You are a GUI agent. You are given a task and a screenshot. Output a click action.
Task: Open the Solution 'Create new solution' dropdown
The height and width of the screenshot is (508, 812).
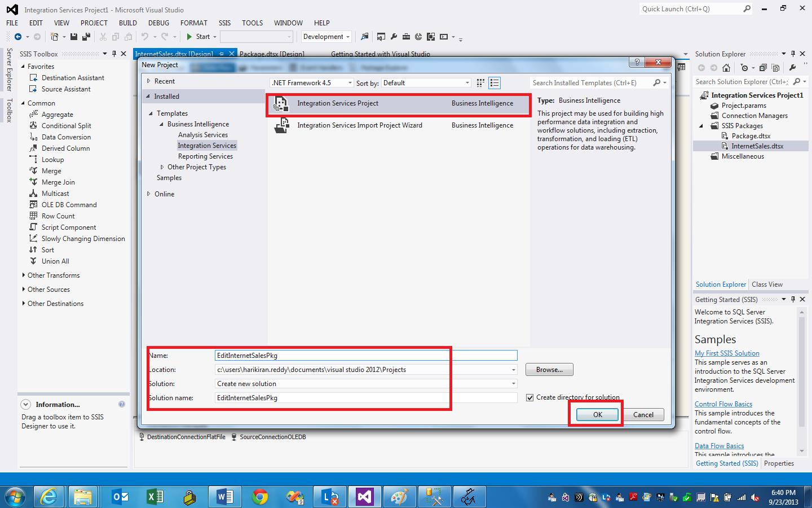tap(366, 384)
